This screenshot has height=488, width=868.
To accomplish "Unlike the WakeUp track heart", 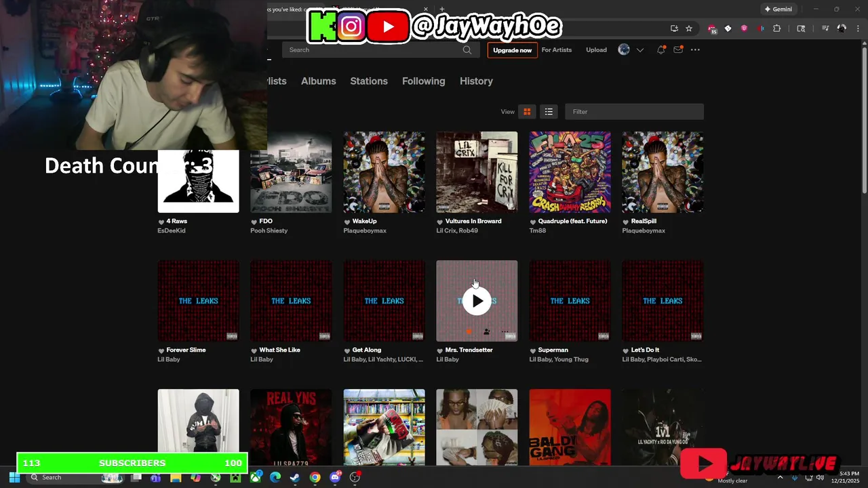I will tap(347, 222).
